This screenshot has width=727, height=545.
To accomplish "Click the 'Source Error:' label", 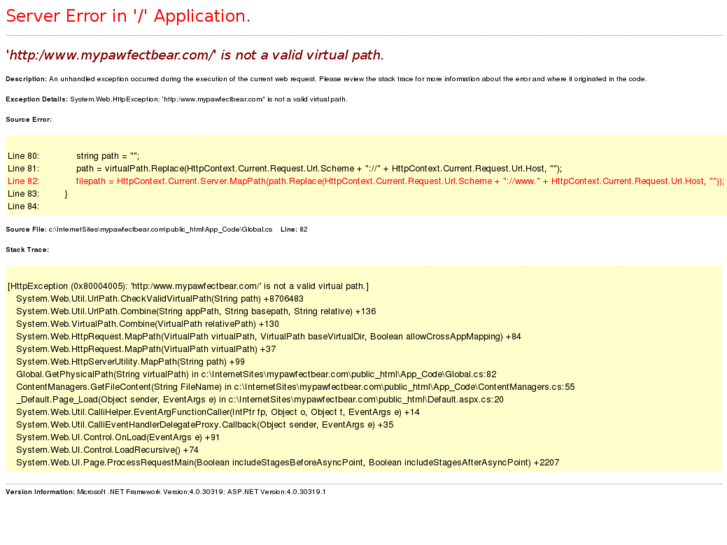I will [29, 120].
